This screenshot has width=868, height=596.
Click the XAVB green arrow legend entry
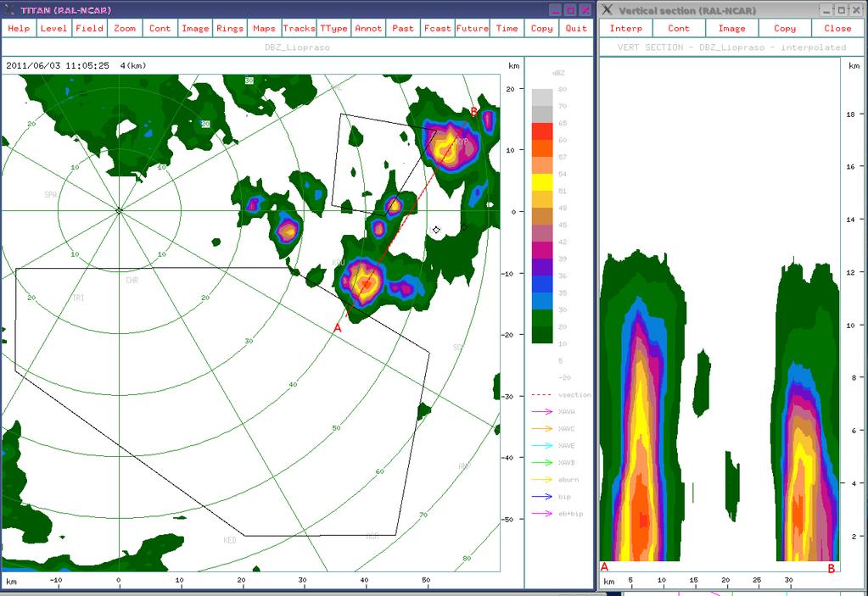[x=553, y=462]
